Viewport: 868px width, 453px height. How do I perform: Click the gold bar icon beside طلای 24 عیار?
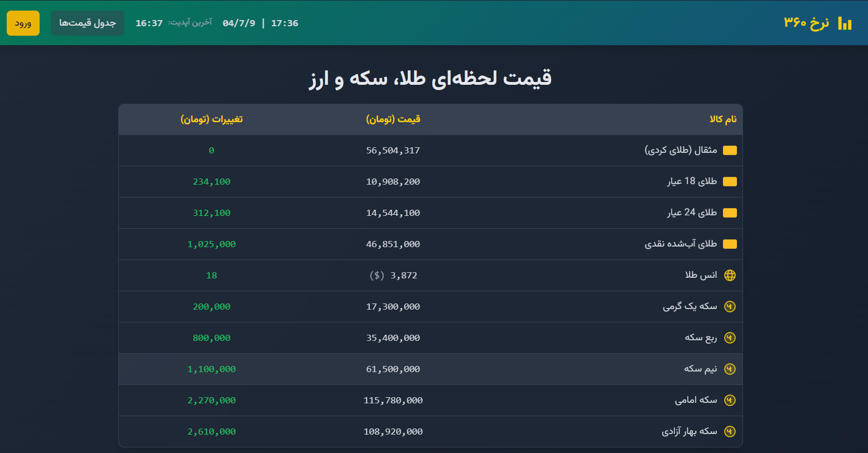pyautogui.click(x=731, y=213)
